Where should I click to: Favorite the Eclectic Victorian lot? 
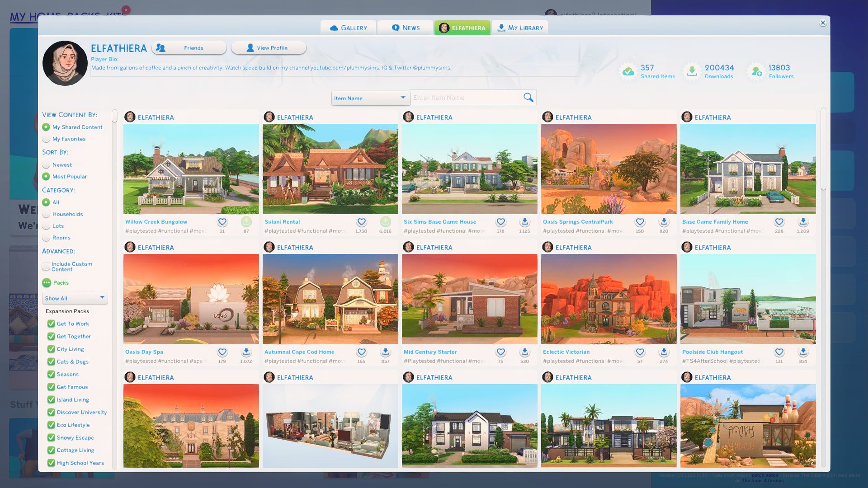[640, 352]
